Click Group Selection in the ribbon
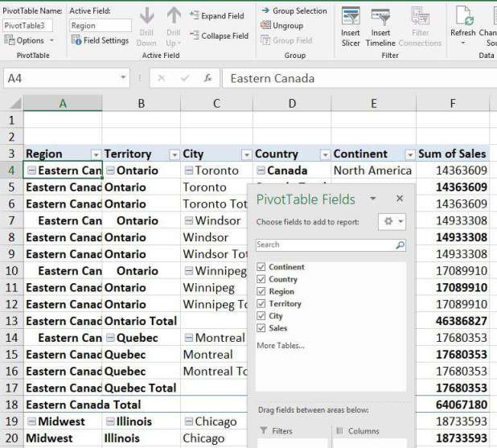The width and height of the screenshot is (497, 448). tap(294, 10)
